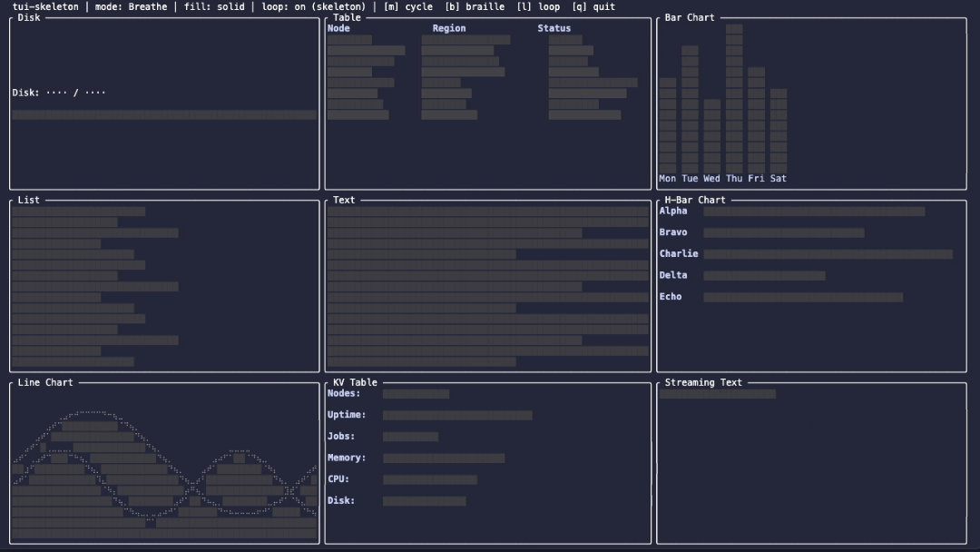Click the [l] loop shortcut

pos(538,7)
